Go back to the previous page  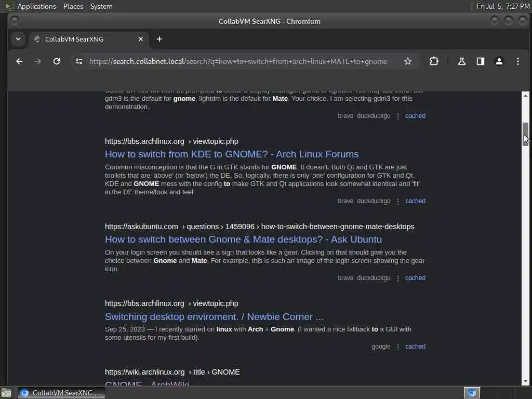(x=19, y=61)
